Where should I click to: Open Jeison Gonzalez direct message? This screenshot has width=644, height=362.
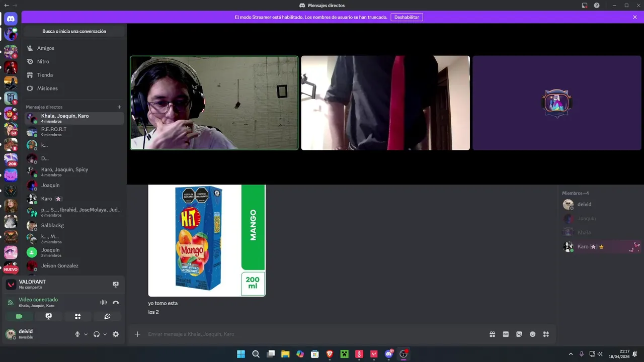coord(74,265)
